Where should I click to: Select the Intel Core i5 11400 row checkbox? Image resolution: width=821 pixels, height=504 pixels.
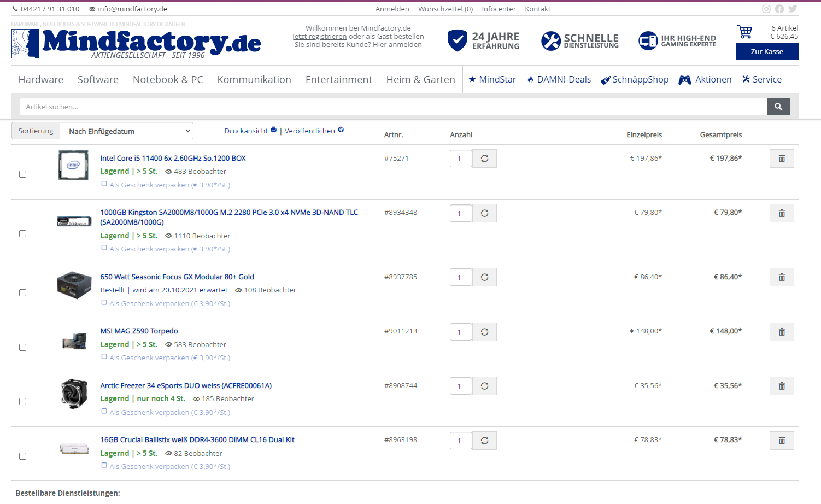22,174
